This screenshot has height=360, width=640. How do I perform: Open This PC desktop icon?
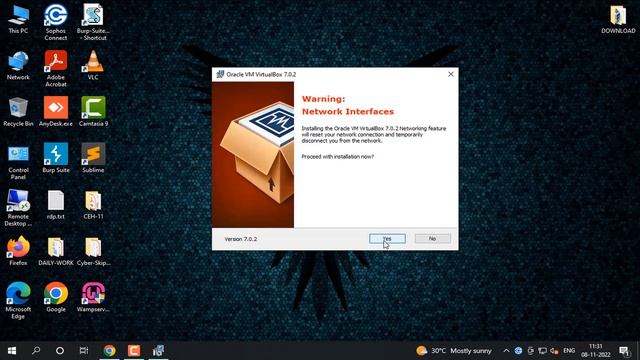click(18, 19)
